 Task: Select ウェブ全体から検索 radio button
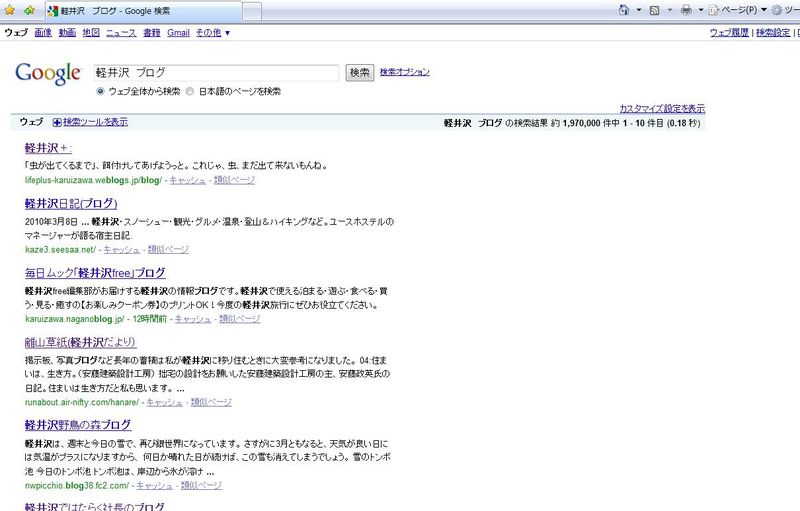[x=100, y=91]
